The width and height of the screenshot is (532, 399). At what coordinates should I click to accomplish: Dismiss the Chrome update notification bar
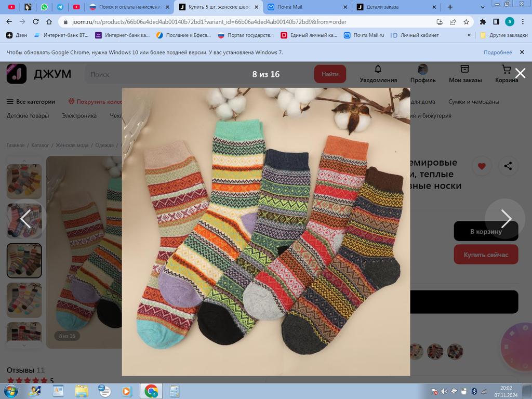[522, 52]
